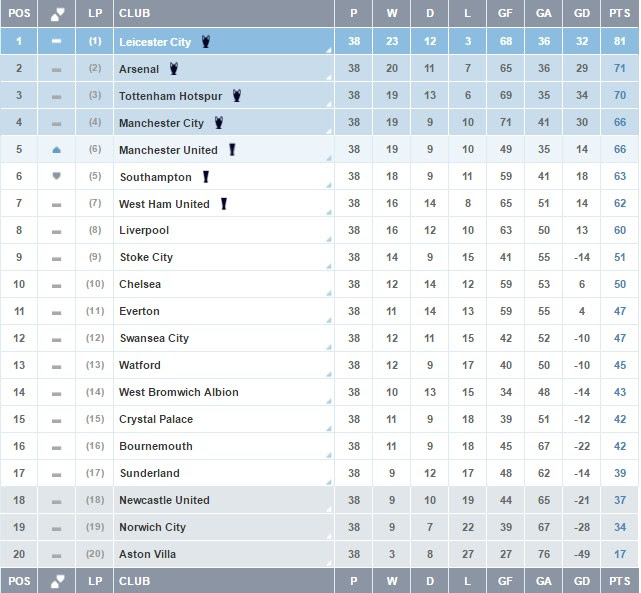Expand the Liverpool row details triangle
This screenshot has height=593, width=641.
[x=329, y=239]
